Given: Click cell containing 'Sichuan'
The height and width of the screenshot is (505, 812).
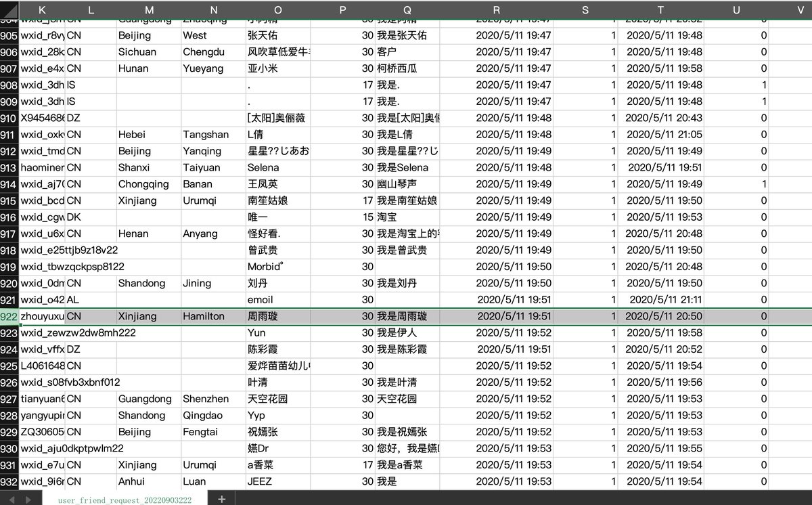Looking at the screenshot, I should click(x=149, y=52).
